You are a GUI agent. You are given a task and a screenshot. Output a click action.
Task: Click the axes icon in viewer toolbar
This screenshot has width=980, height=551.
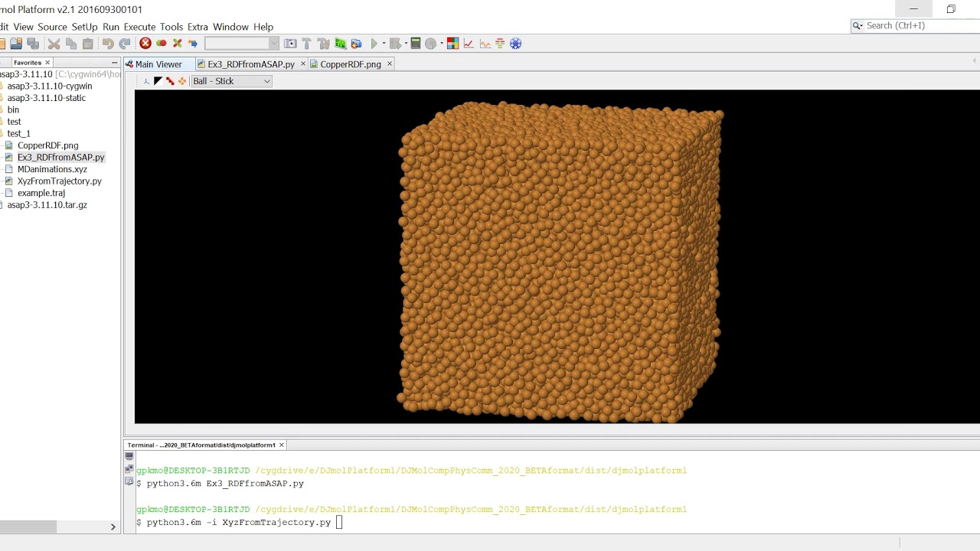coord(146,81)
